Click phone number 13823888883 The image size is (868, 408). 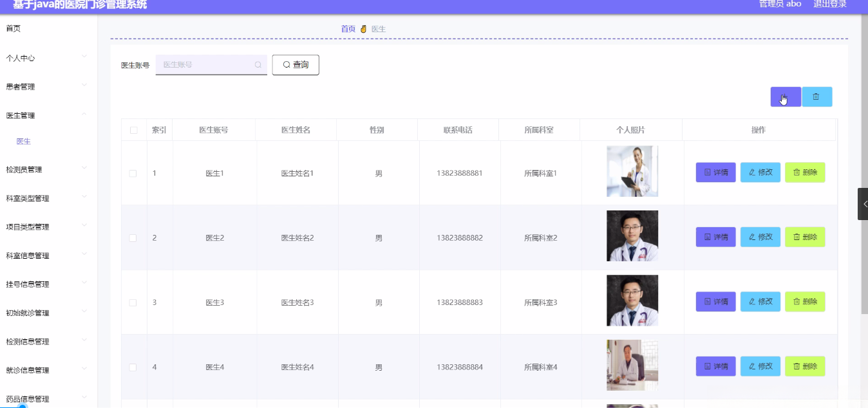tap(459, 302)
